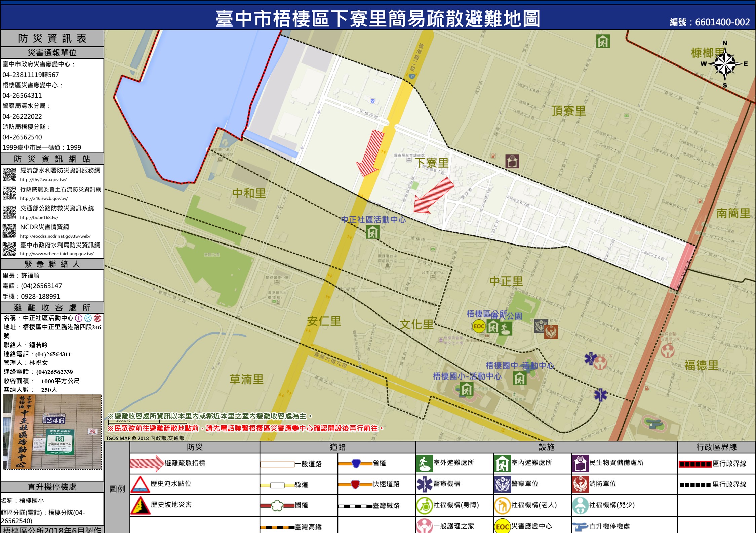The height and width of the screenshot is (533, 756).
Task: Click the 梧棲國中 activity center shelter icon
Action: click(x=520, y=379)
